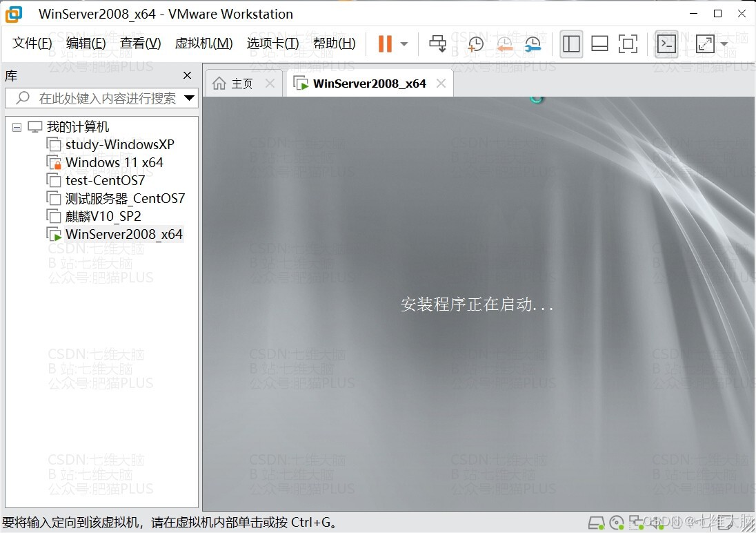This screenshot has width=756, height=533.
Task: Click the 麒麟V10_SP2 VM icon
Action: pyautogui.click(x=54, y=216)
